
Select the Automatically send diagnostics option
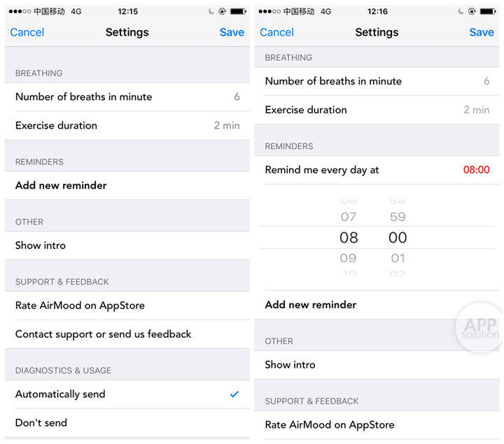60,394
